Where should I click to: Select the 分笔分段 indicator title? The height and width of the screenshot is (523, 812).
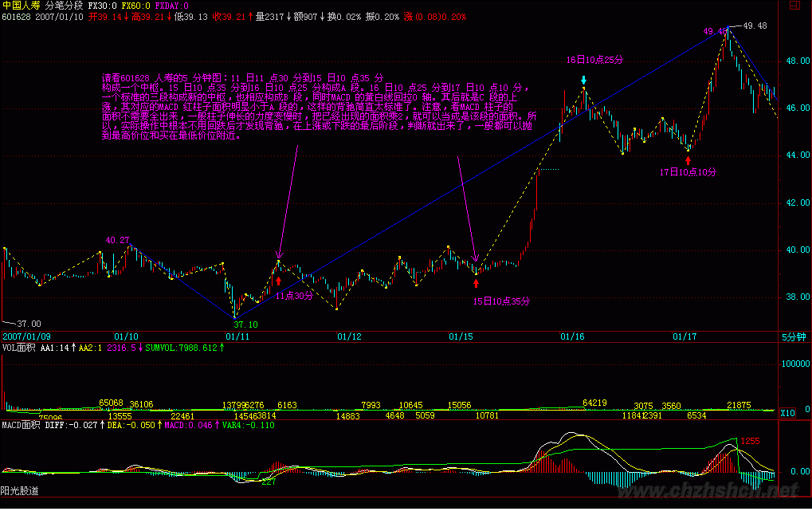(x=65, y=6)
